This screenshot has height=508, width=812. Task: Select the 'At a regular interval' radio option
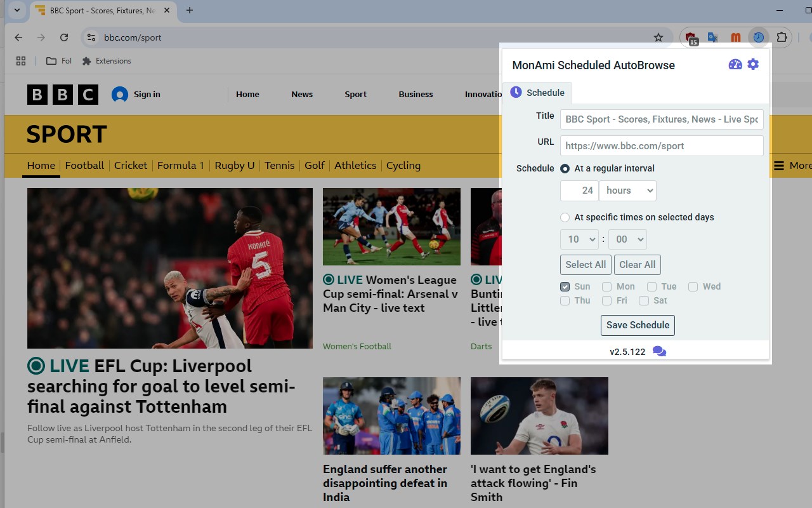(565, 169)
